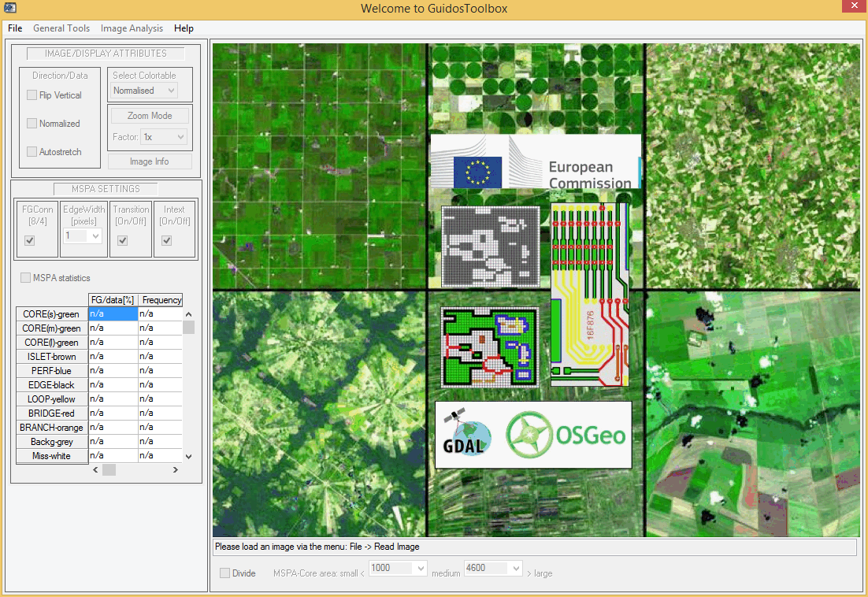The width and height of the screenshot is (868, 597).
Task: Select the Miss-white row header
Action: (52, 456)
